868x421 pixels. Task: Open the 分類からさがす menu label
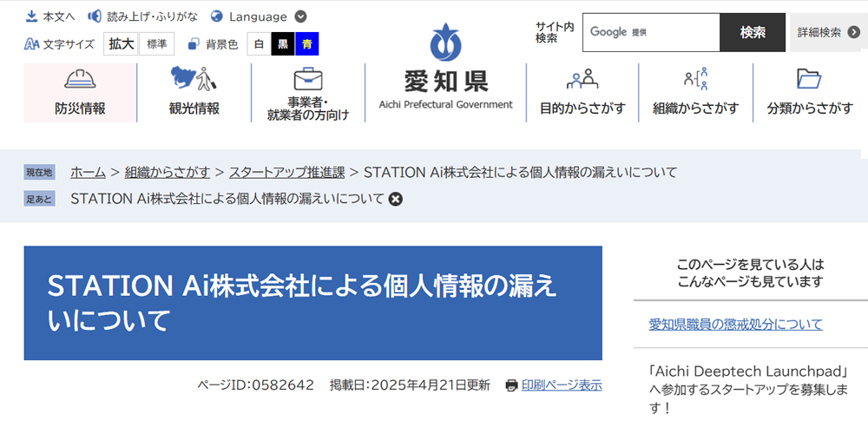pyautogui.click(x=810, y=109)
